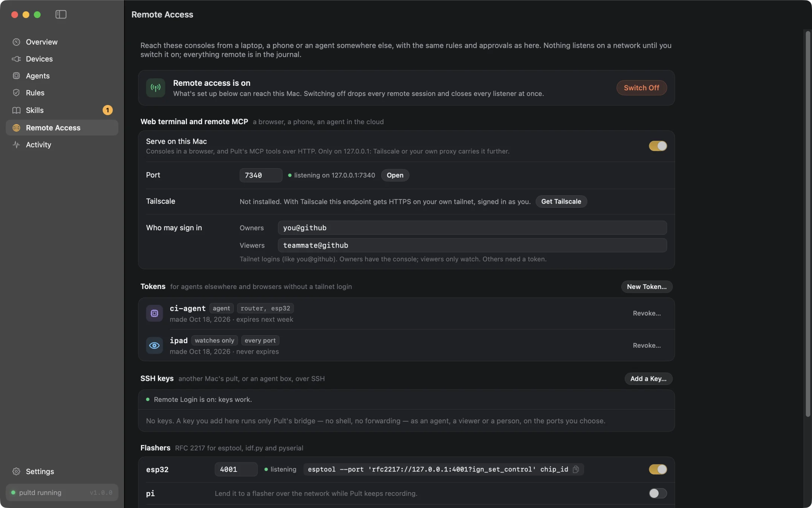812x508 pixels.
Task: Copy the esptool command
Action: 576,469
